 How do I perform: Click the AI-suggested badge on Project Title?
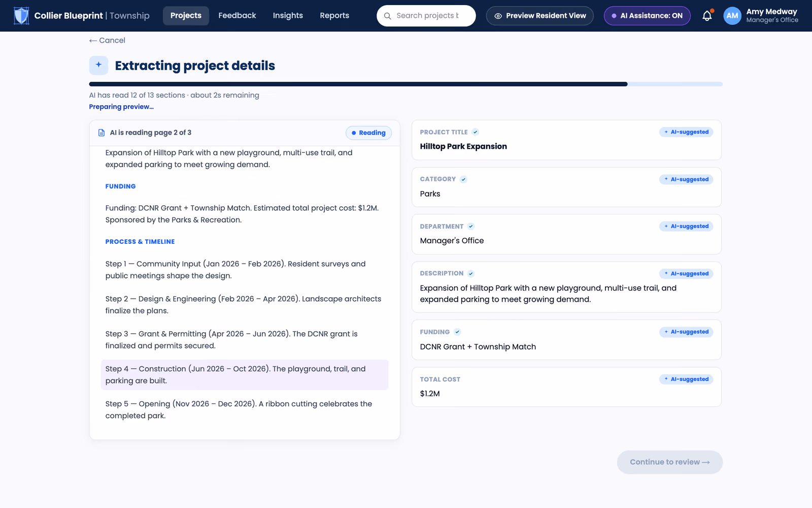(x=686, y=132)
